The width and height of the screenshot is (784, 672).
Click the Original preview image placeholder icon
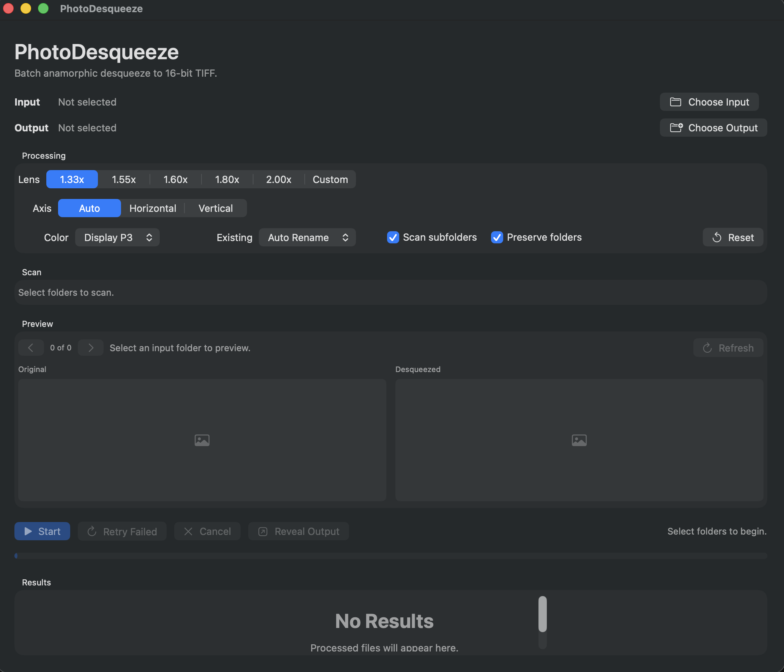tap(202, 440)
